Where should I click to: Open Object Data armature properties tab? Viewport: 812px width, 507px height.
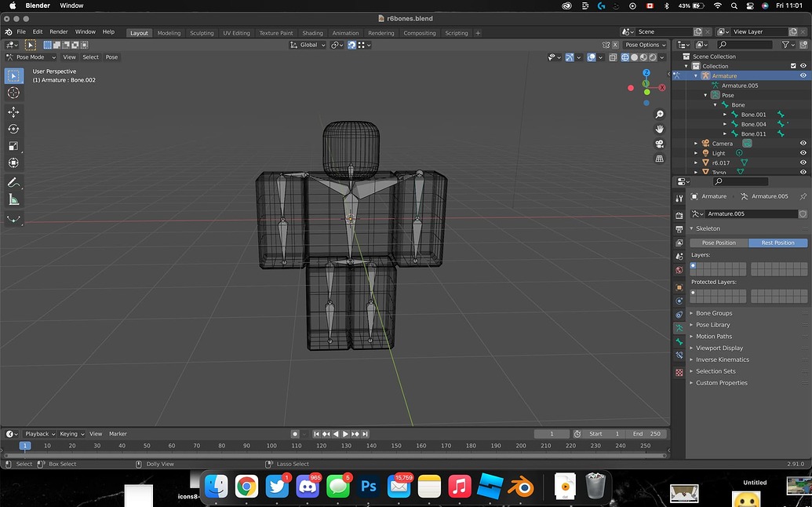click(679, 328)
